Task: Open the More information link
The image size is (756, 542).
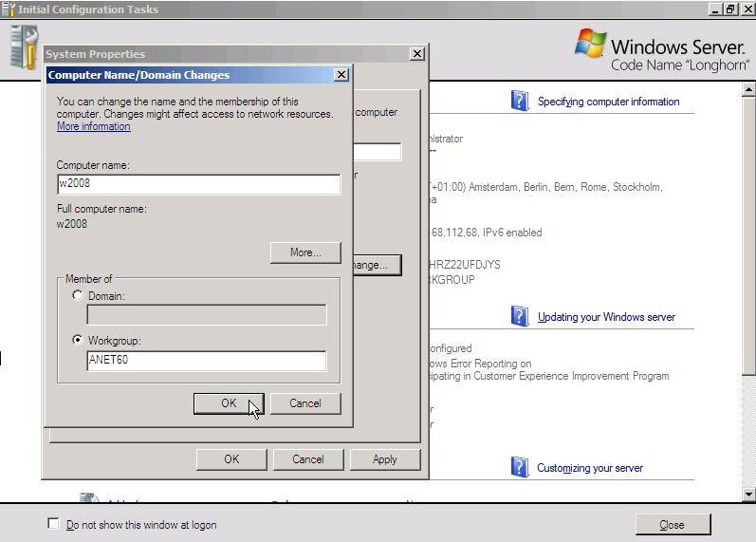Action: [x=94, y=126]
